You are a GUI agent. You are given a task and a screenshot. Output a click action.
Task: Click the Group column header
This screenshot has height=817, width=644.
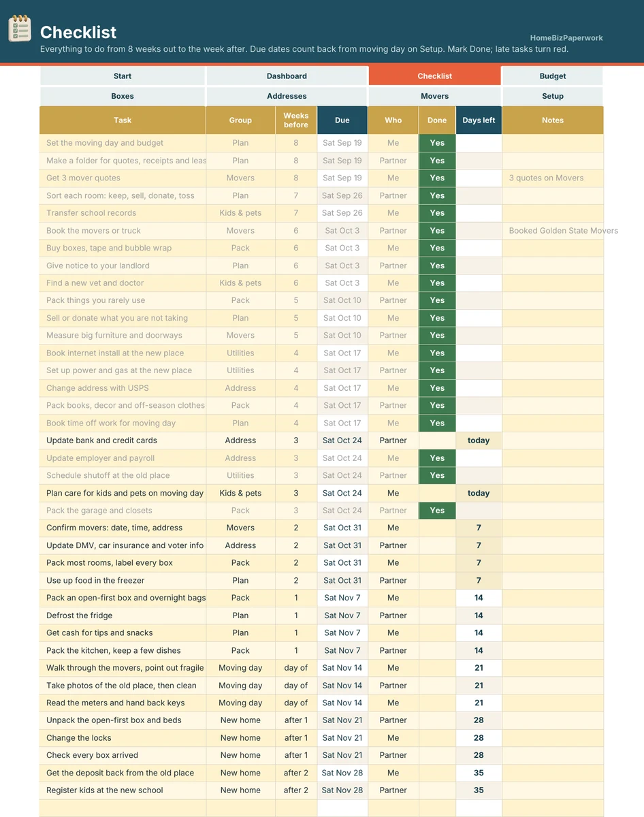tap(240, 120)
